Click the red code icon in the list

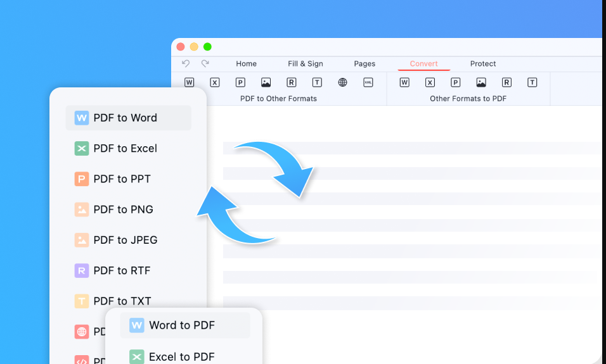tap(82, 361)
